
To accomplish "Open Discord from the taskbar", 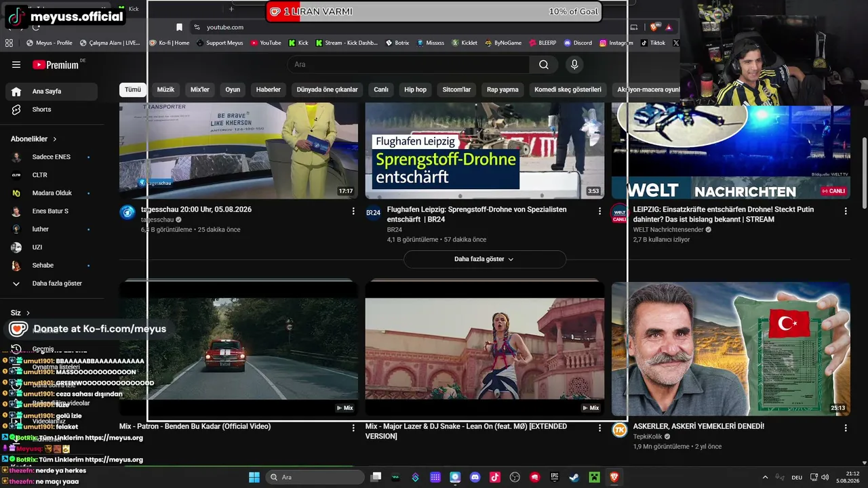I will pyautogui.click(x=475, y=477).
